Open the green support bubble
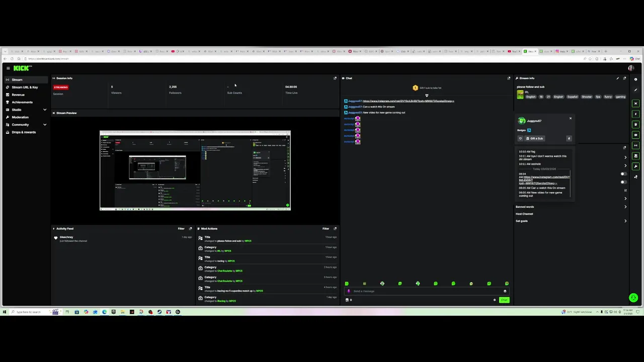The width and height of the screenshot is (644, 362). pos(633,298)
